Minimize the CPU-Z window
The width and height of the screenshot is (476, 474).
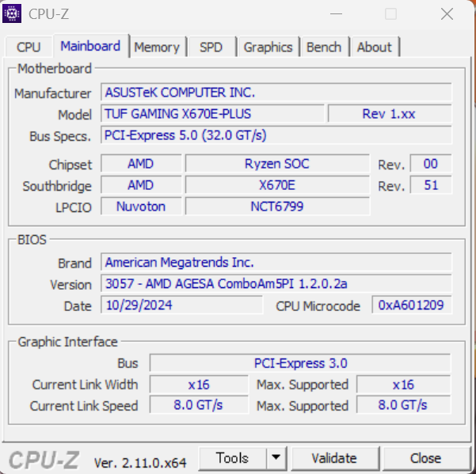(336, 14)
